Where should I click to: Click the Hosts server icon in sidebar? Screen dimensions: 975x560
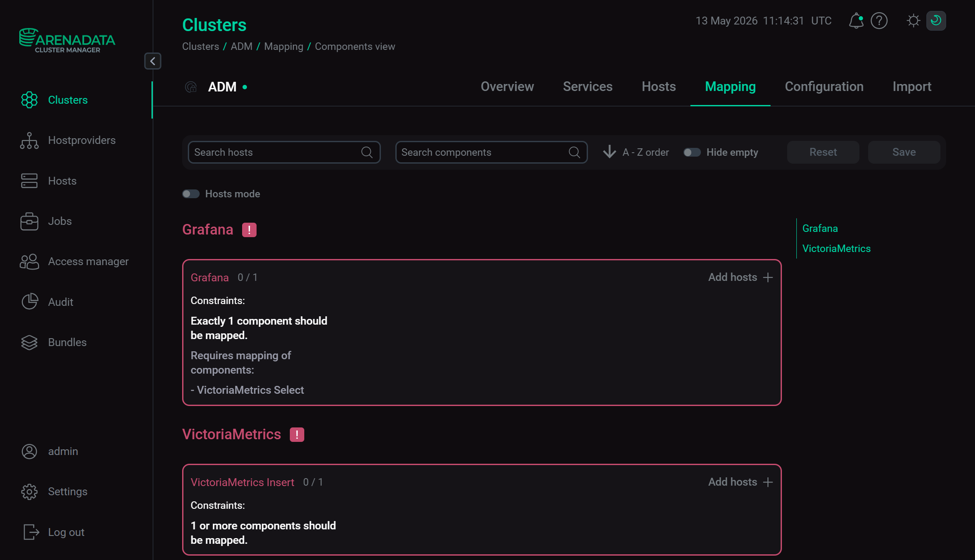[x=29, y=181]
